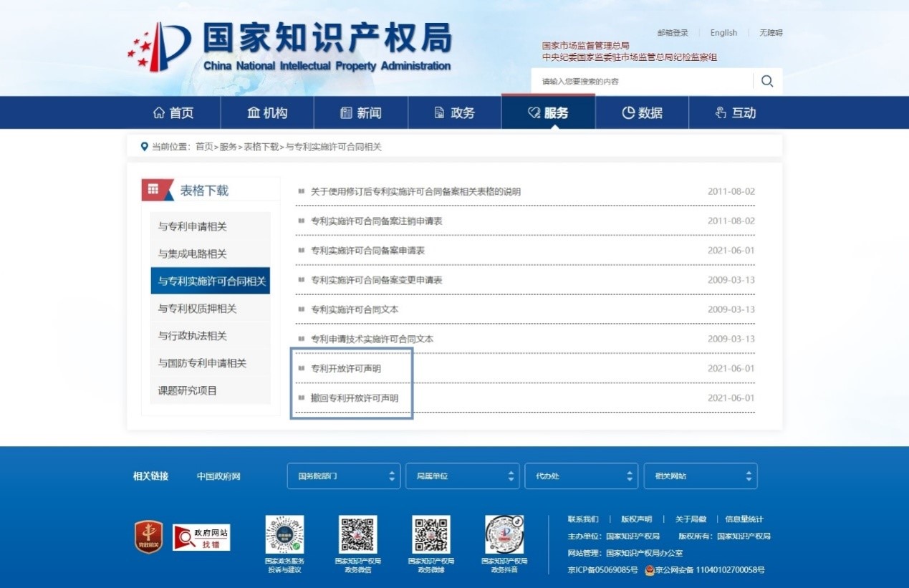Open the 服务 nav tab
Screen dimensions: 909x588
click(x=548, y=113)
